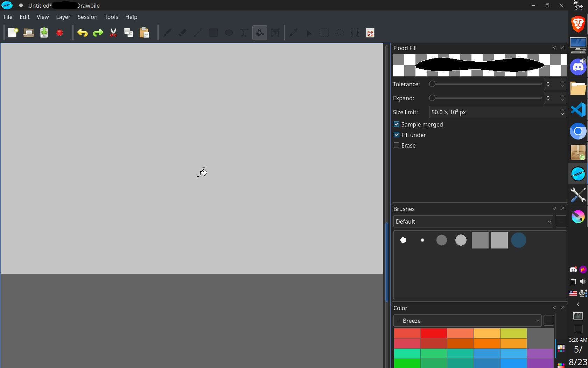The width and height of the screenshot is (588, 368).
Task: Open the Default brush preset dropdown
Action: click(473, 222)
